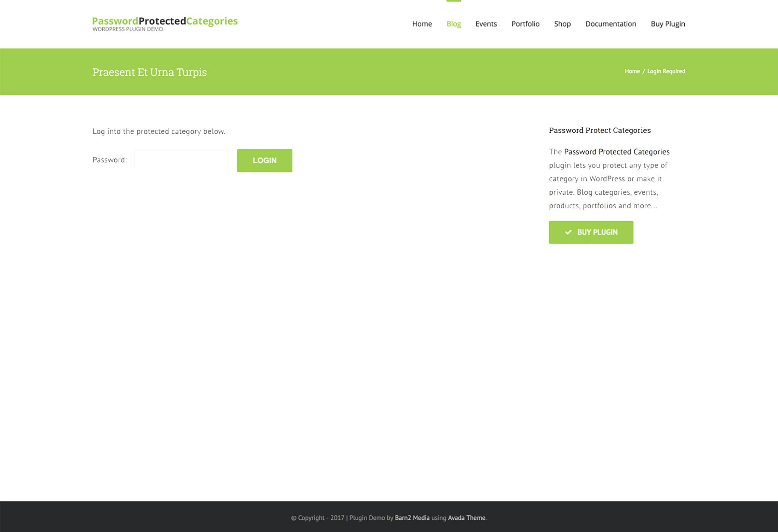
Task: Select Buy Plugin from the navigation bar
Action: tap(668, 24)
